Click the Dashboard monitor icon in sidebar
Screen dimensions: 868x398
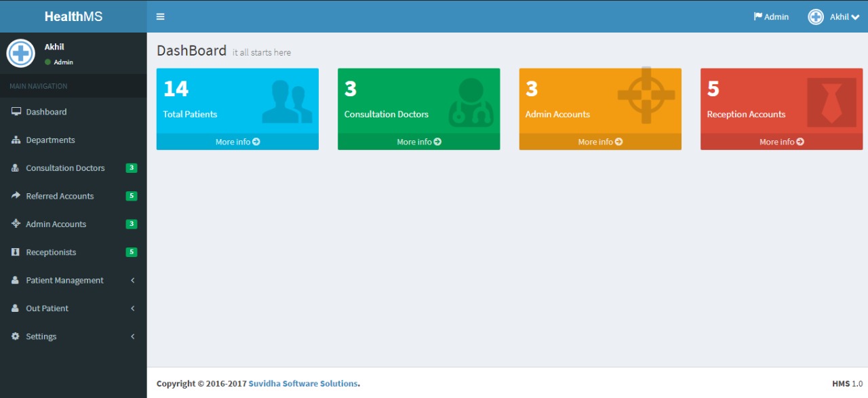[16, 112]
